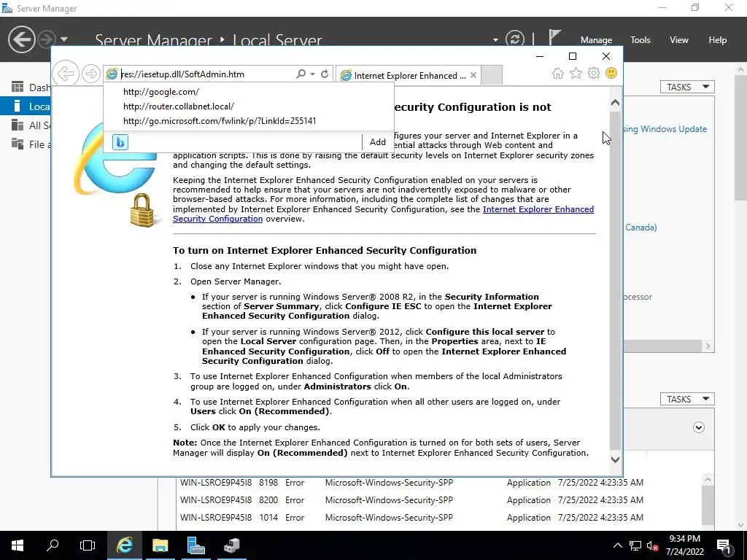
Task: Open Action Center notifications icon
Action: pos(724,545)
